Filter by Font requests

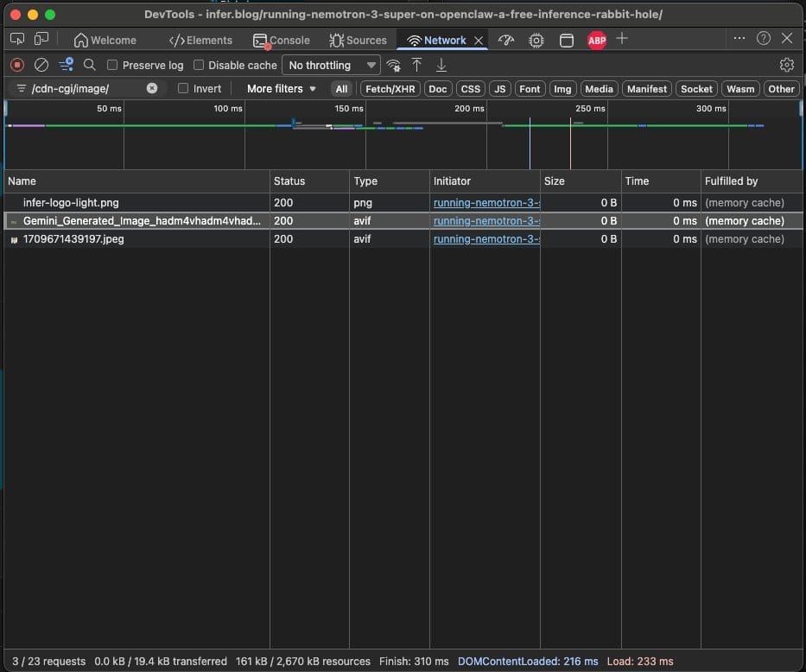point(530,89)
